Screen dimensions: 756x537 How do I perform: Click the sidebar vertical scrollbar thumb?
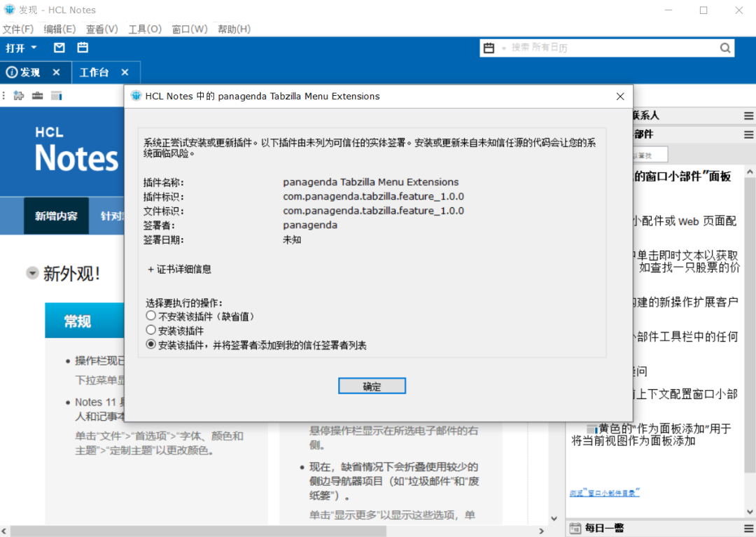749,326
